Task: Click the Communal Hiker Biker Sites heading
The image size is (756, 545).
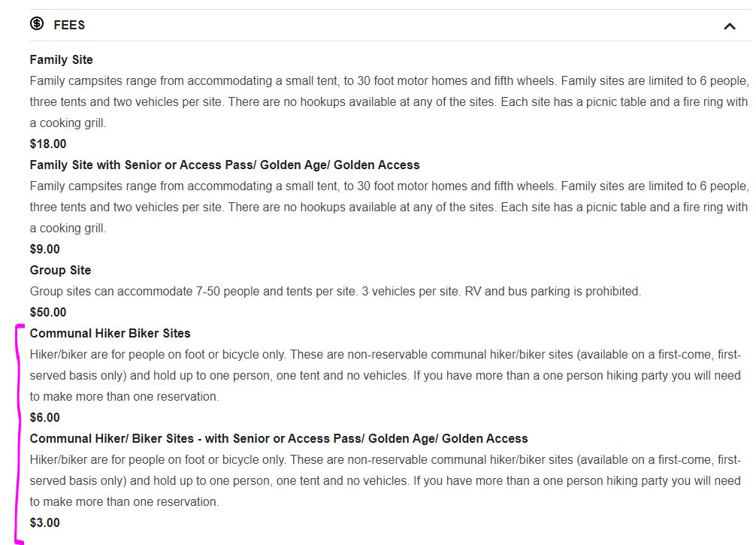Action: click(x=110, y=333)
